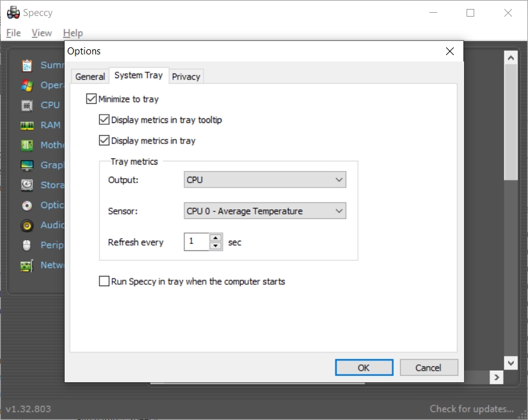Select the System Tray tab

point(138,76)
